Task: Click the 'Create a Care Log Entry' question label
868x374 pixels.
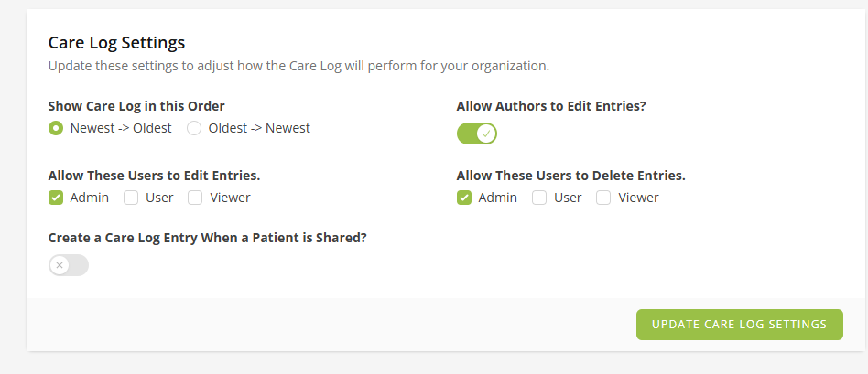Action: tap(207, 238)
